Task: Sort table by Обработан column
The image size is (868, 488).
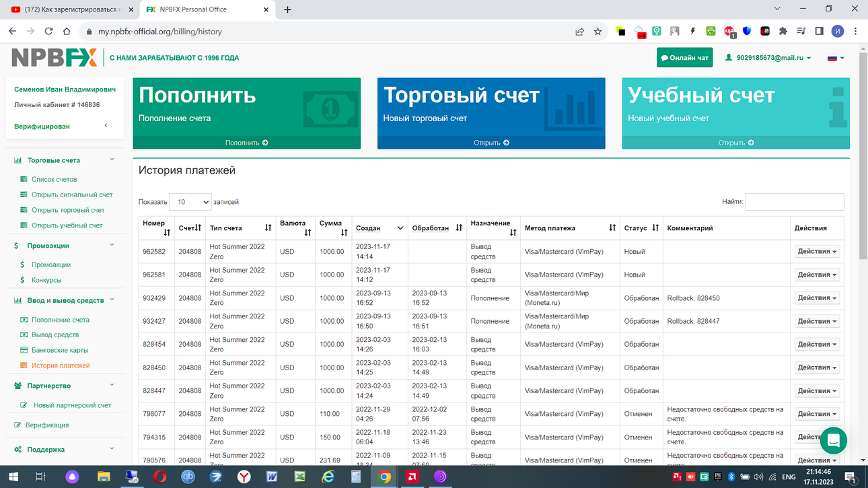Action: point(437,228)
